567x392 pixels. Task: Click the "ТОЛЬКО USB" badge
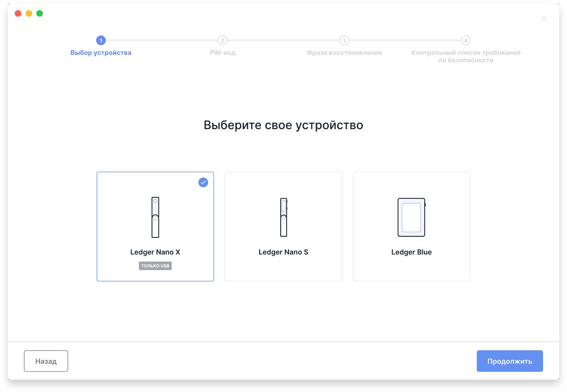point(155,266)
